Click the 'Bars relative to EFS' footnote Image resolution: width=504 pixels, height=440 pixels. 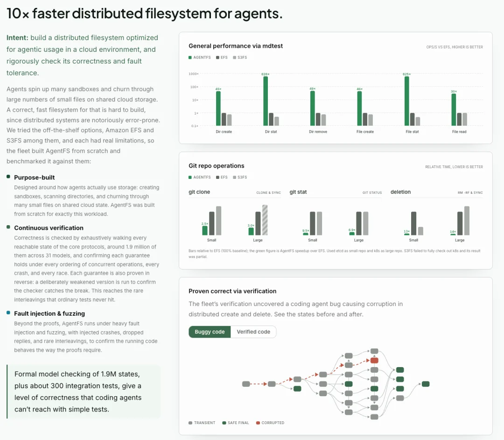coord(334,254)
